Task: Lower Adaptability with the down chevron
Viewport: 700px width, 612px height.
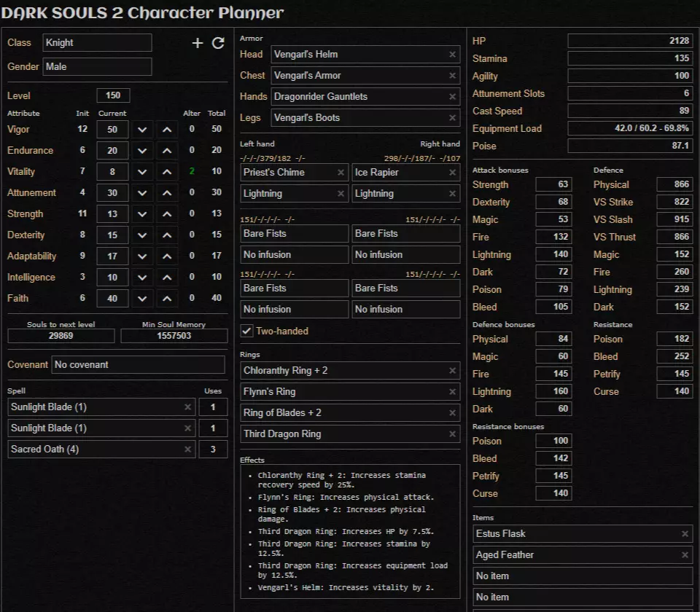Action: [142, 256]
